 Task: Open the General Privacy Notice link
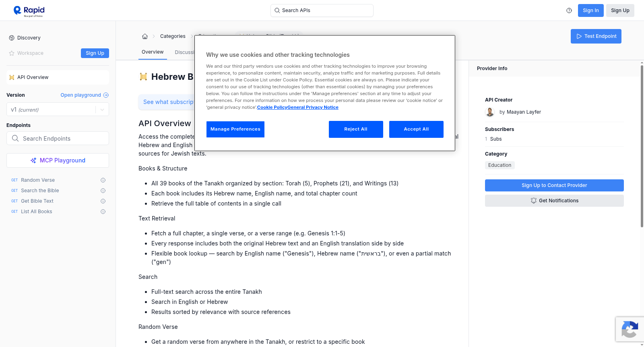tap(312, 107)
